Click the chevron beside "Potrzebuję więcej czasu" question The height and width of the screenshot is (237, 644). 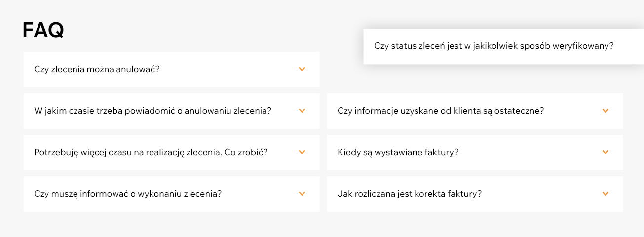[303, 152]
